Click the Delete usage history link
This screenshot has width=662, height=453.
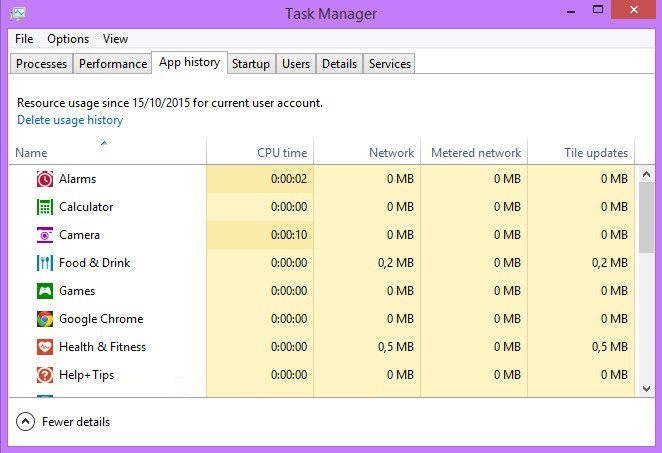click(70, 120)
